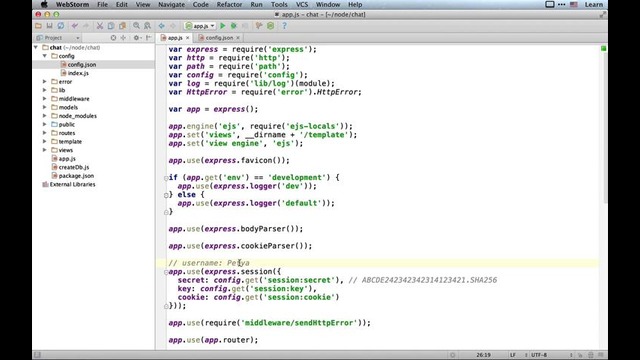
Task: Expand the lib folder
Action: [45, 90]
